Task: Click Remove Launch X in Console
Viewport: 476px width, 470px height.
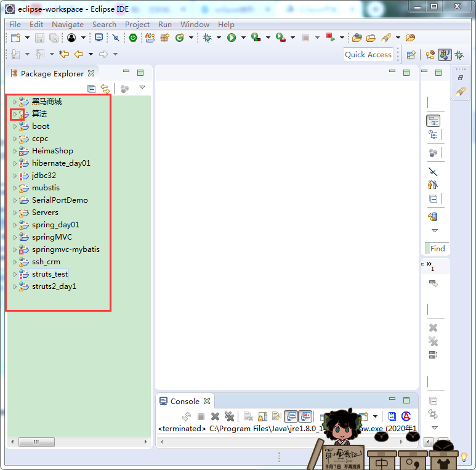Action: pyautogui.click(x=216, y=416)
